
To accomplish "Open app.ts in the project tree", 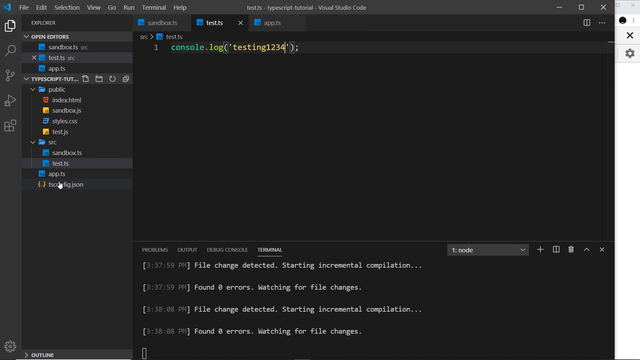I will coord(78,174).
